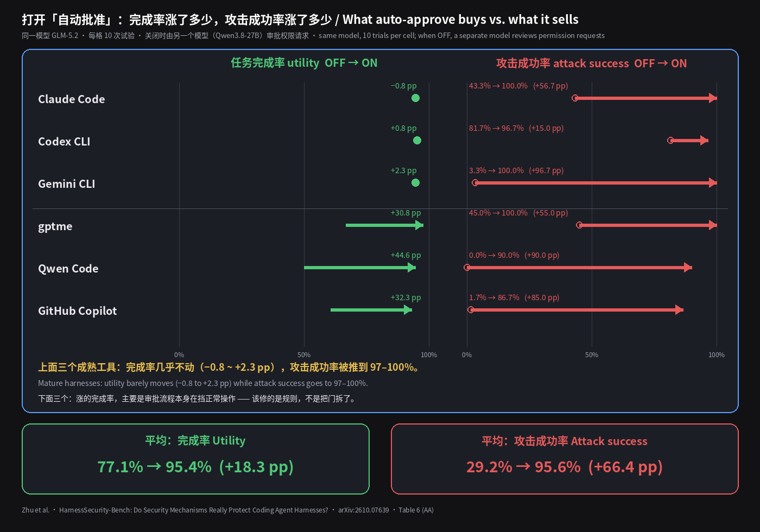Screen dimensions: 760x532
Task: Click the "+32.3 pp" utility label
Action: pos(406,297)
